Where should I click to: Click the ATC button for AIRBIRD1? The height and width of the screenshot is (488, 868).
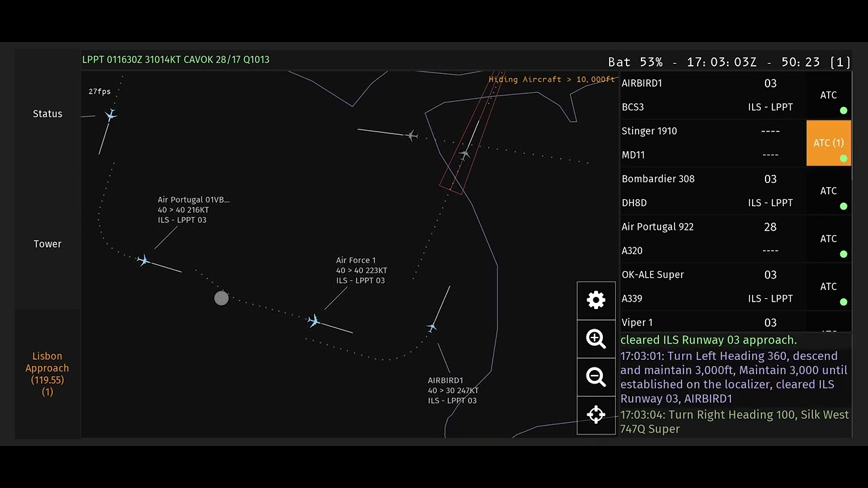coord(829,96)
